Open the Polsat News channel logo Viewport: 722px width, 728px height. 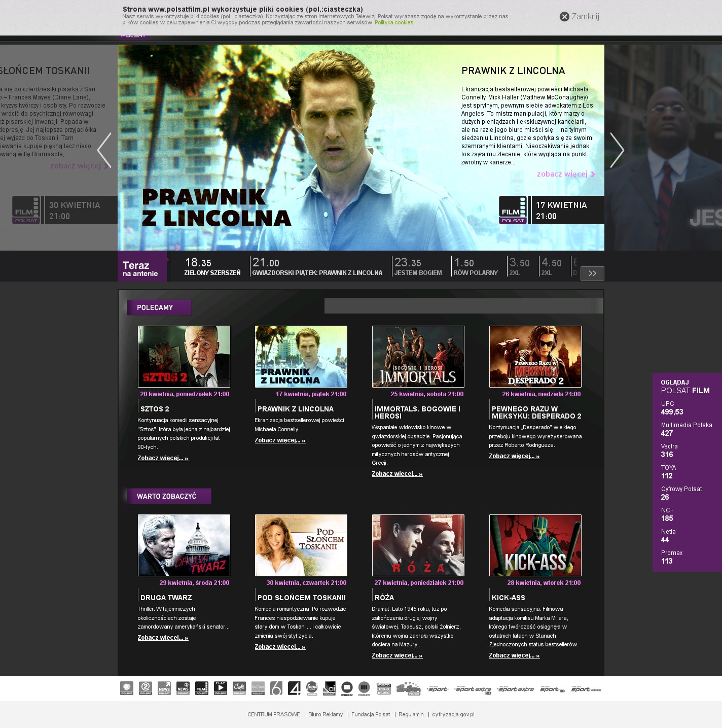click(164, 688)
